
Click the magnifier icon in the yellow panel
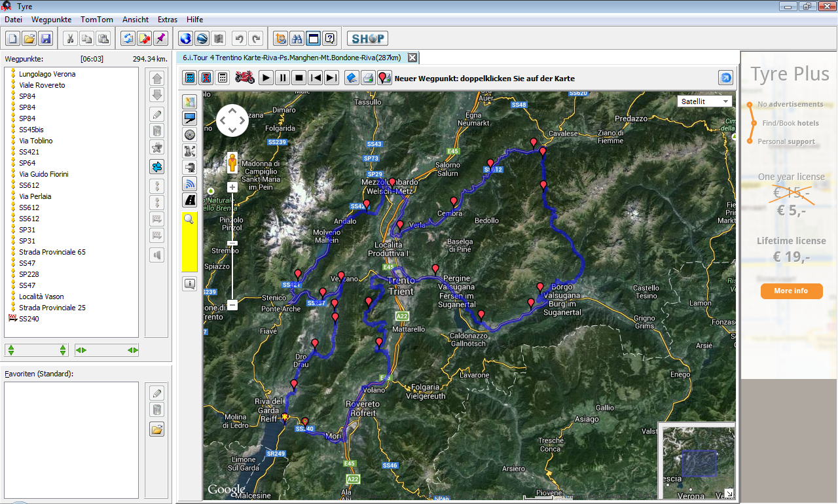click(x=189, y=219)
